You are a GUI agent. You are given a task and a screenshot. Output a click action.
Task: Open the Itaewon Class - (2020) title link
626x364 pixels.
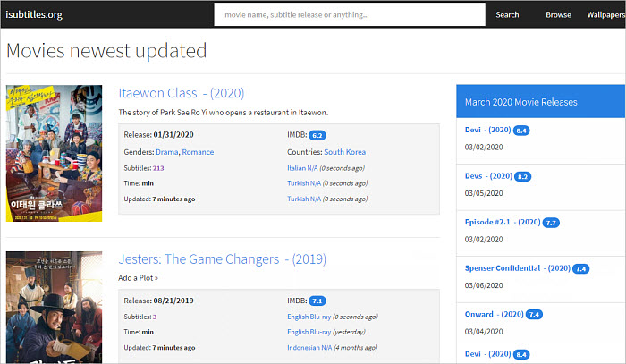(x=182, y=93)
